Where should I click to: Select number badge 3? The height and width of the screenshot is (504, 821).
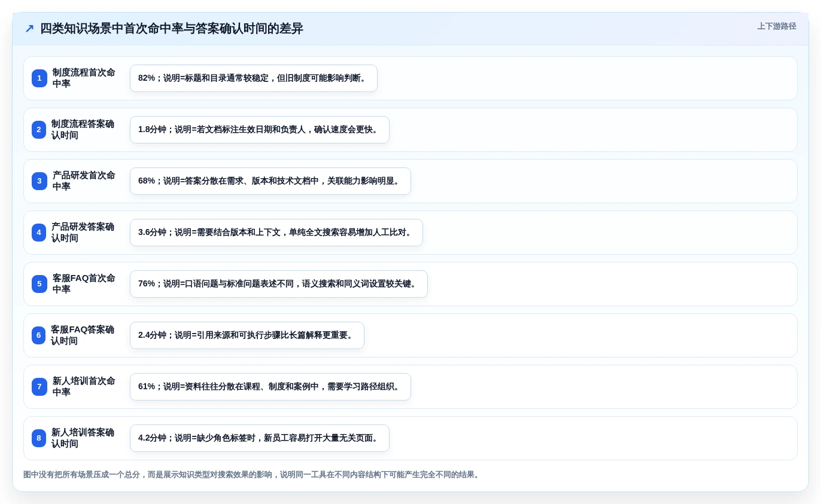click(39, 181)
